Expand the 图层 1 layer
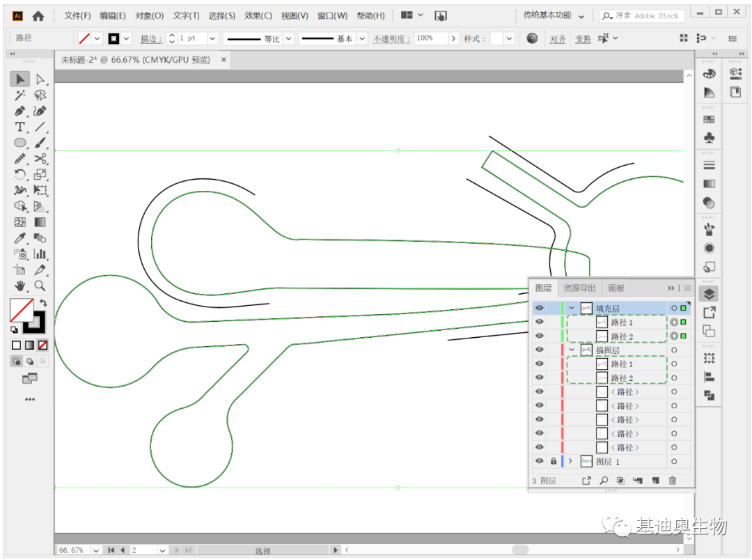The width and height of the screenshot is (752, 560). pyautogui.click(x=570, y=461)
